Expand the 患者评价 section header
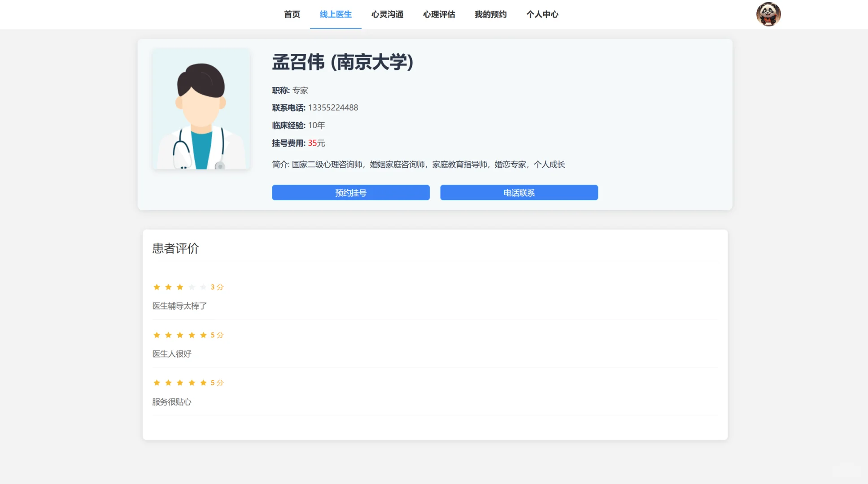The width and height of the screenshot is (868, 484). click(x=176, y=248)
